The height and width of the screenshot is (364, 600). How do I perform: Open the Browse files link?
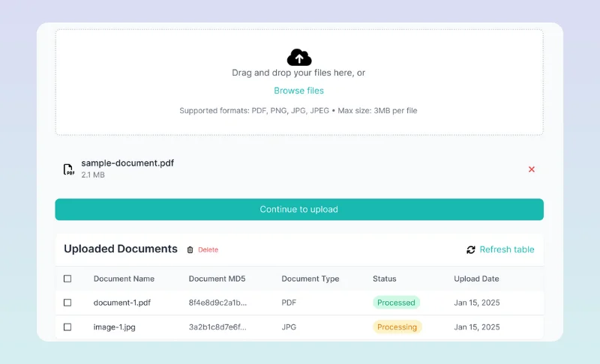pos(298,91)
